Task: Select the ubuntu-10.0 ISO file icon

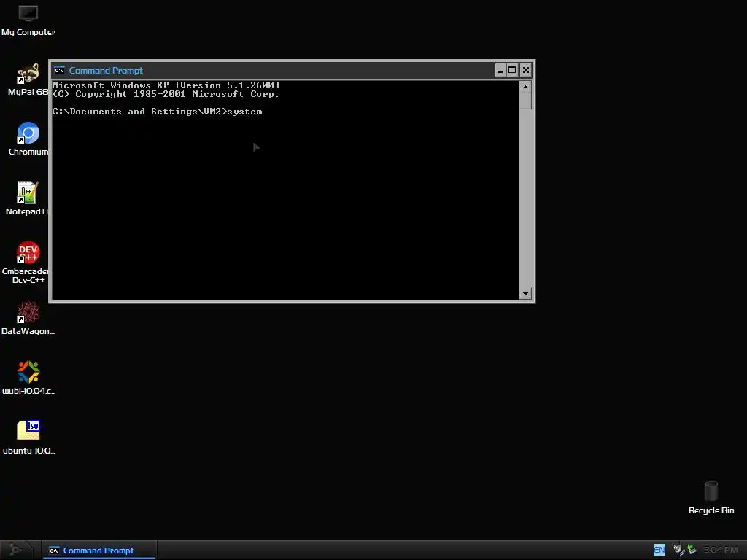Action: [x=28, y=437]
